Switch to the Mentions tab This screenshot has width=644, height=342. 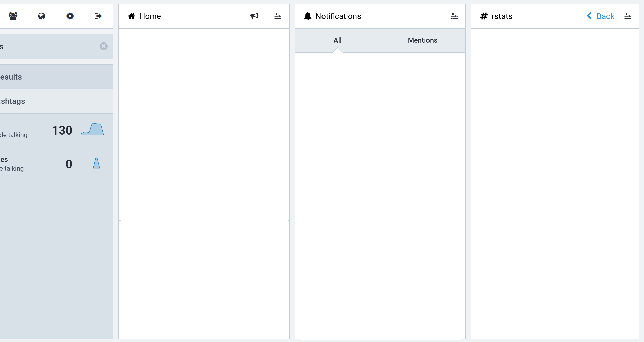[x=422, y=40]
